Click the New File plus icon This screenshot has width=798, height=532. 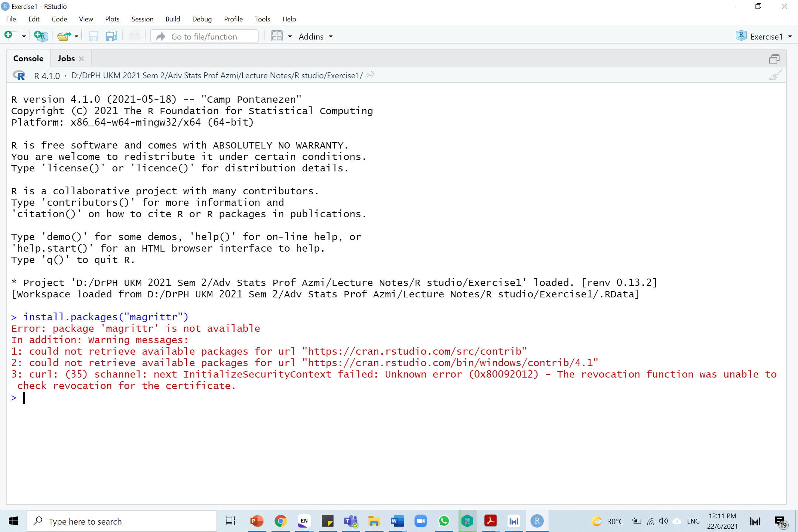coord(8,36)
